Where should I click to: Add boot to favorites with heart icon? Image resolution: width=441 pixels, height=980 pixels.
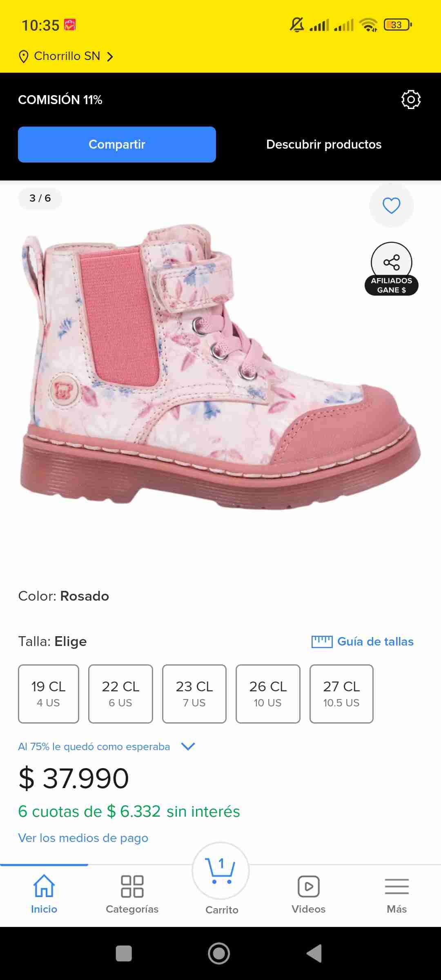coord(391,205)
